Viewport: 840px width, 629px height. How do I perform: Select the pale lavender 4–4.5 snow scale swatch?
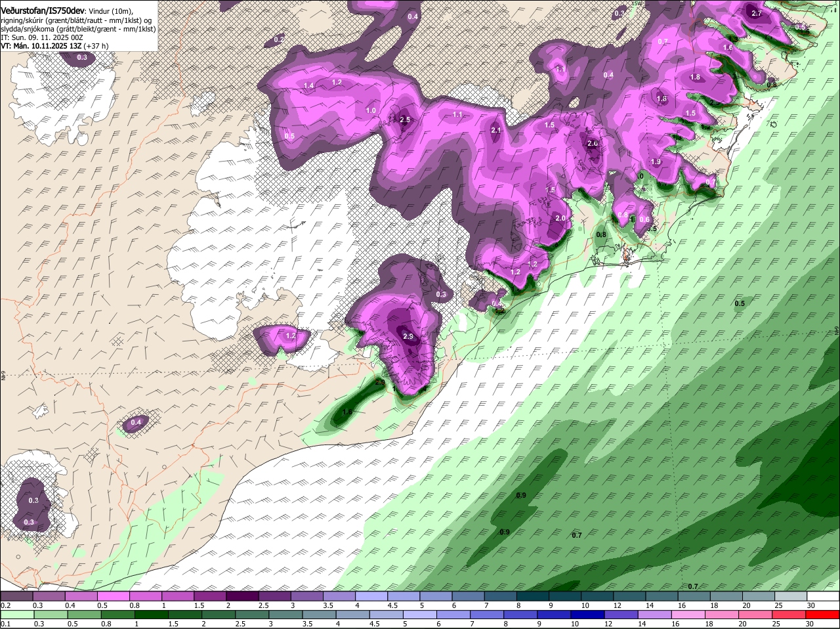371,596
